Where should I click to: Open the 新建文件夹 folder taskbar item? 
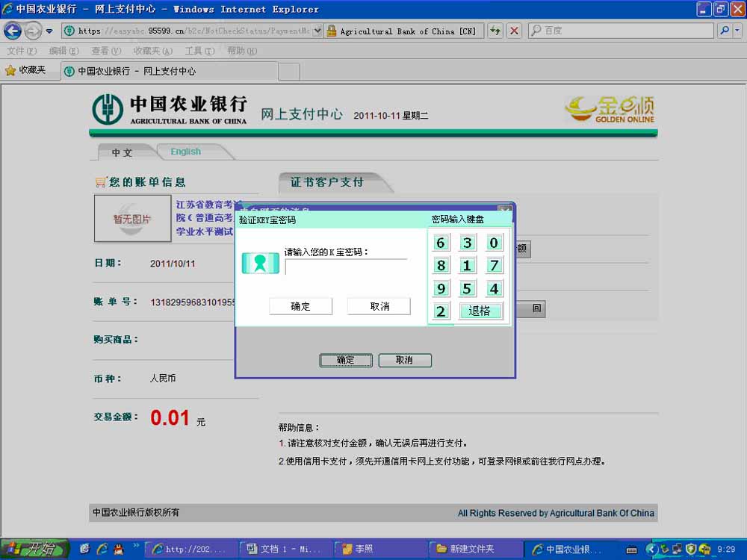tap(475, 550)
